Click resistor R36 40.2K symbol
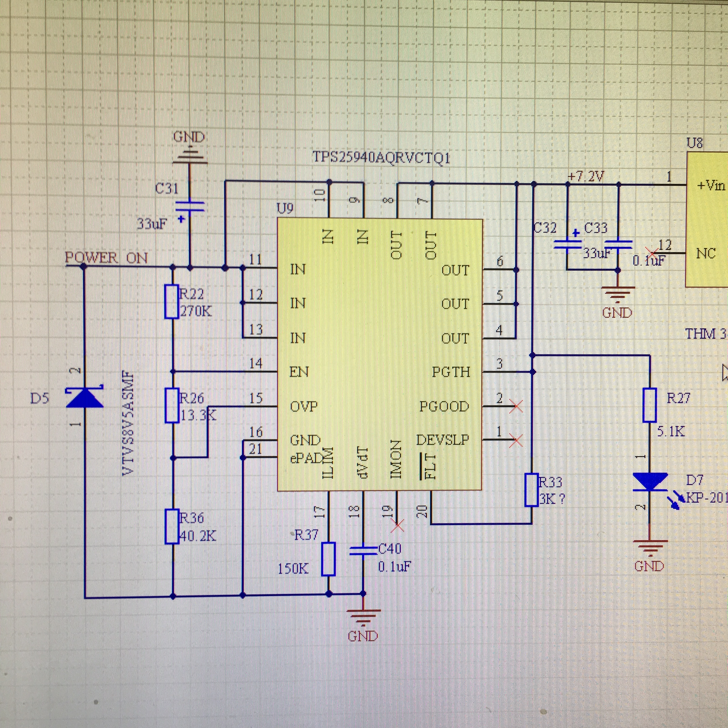Screen dimensions: 728x728 tap(172, 526)
